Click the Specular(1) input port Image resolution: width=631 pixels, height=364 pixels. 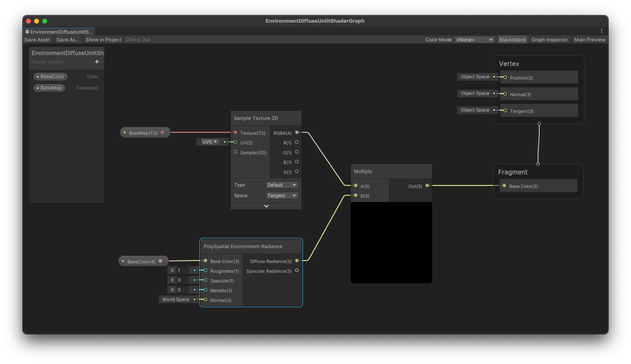[205, 280]
